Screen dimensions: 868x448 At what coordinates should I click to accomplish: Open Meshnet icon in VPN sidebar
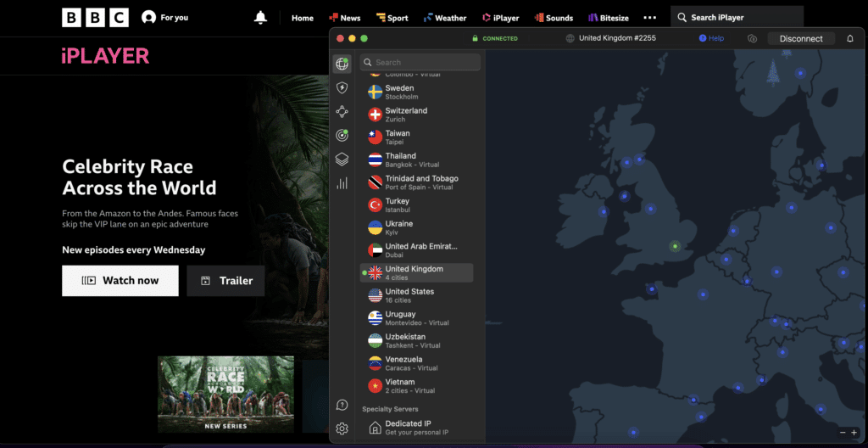point(342,111)
